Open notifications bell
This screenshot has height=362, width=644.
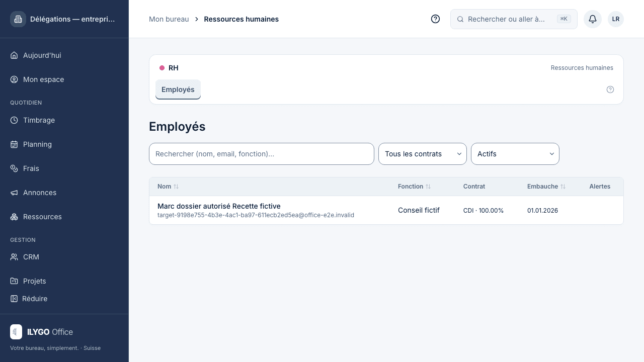coord(593,19)
